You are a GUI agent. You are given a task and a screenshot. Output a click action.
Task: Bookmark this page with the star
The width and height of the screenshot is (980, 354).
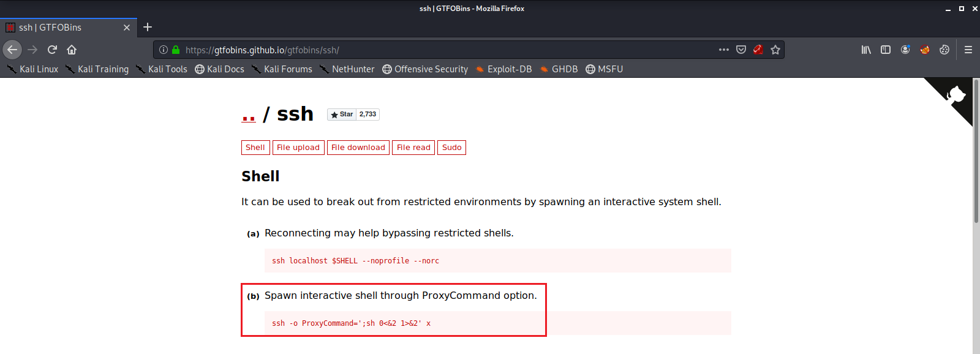pyautogui.click(x=775, y=50)
